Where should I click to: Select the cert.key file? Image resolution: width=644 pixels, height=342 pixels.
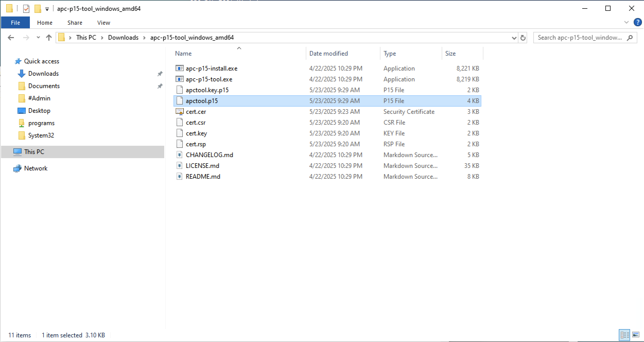tap(327, 133)
